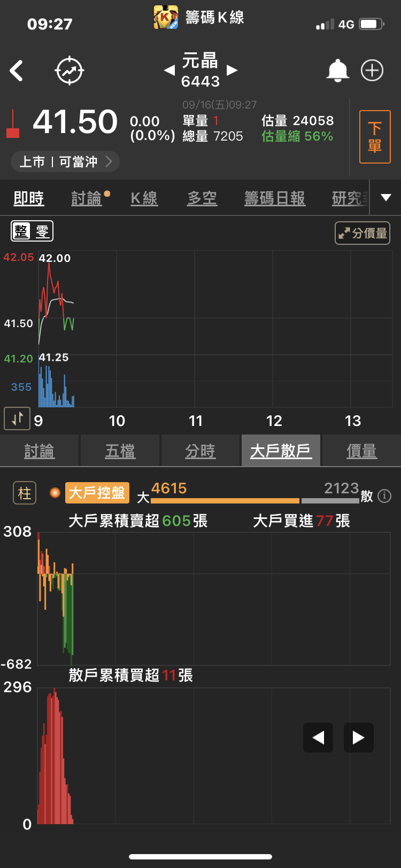
Task: Open the trend target crosshair icon
Action: 70,71
